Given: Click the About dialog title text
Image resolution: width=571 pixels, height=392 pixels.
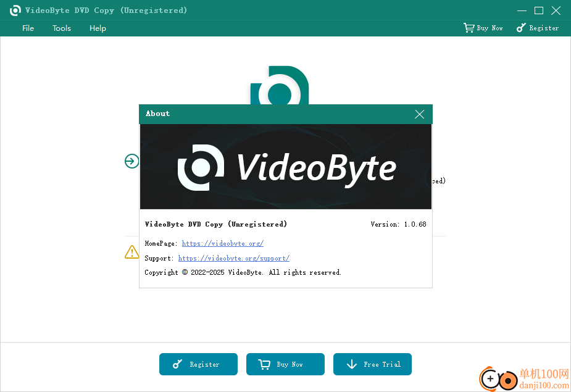Looking at the screenshot, I should pyautogui.click(x=157, y=114).
